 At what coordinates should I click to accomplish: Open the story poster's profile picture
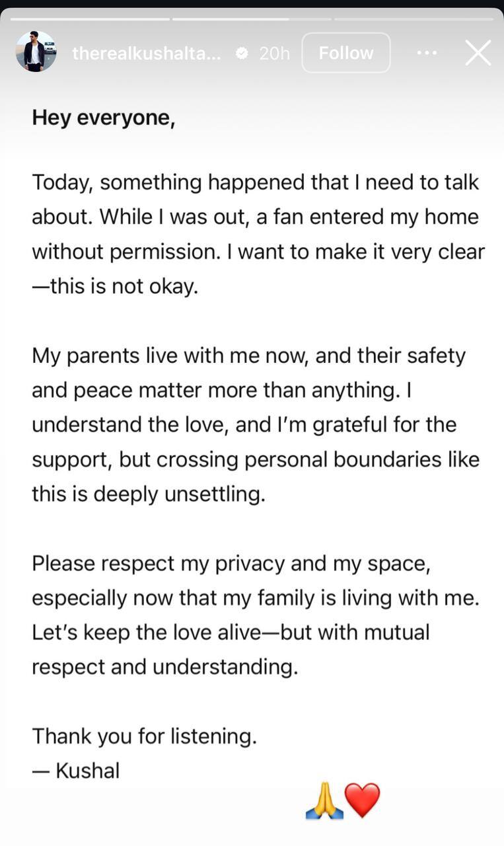(x=36, y=52)
